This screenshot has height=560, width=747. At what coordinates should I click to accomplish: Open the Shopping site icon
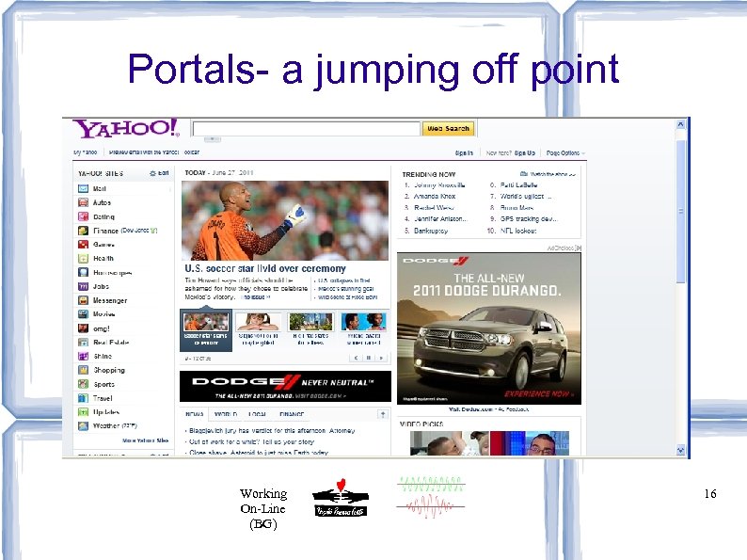(84, 370)
